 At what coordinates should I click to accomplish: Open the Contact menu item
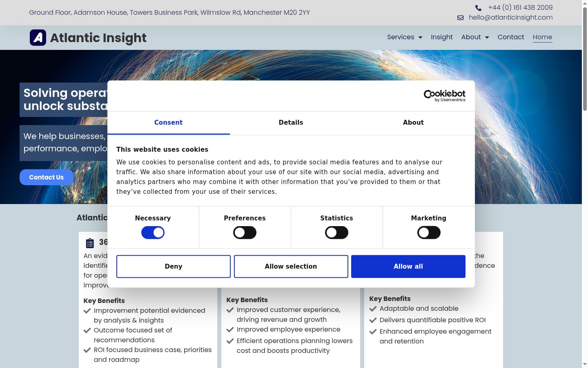click(511, 37)
